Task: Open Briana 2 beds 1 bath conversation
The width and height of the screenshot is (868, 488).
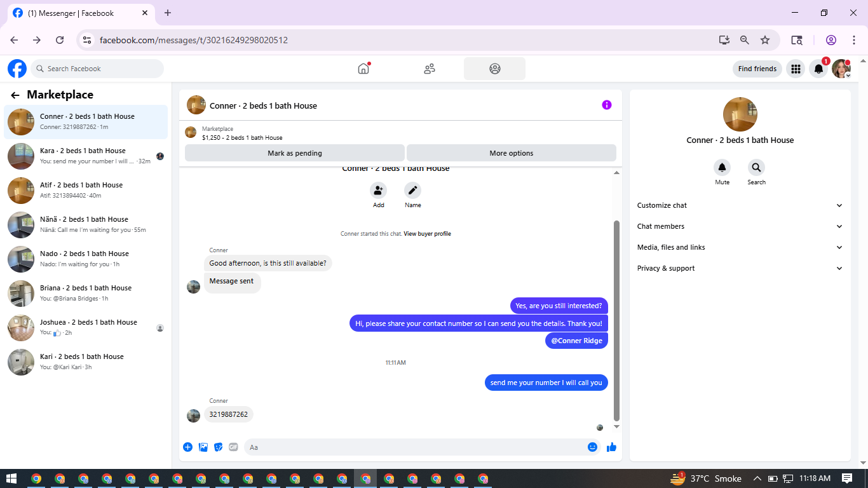Action: point(86,294)
